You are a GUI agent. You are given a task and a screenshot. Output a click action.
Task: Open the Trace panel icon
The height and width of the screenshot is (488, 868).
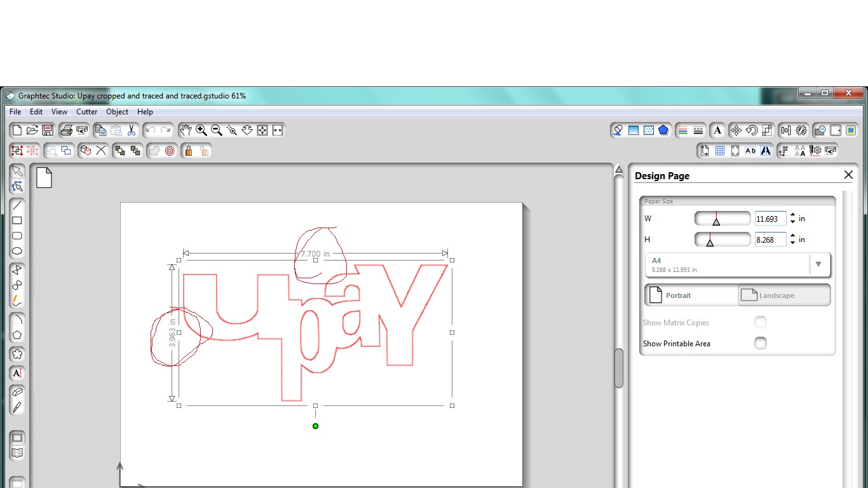pos(851,130)
